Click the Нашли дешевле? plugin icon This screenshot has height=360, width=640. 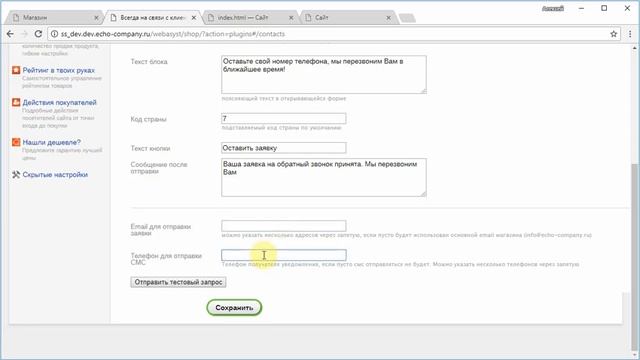[x=16, y=142]
